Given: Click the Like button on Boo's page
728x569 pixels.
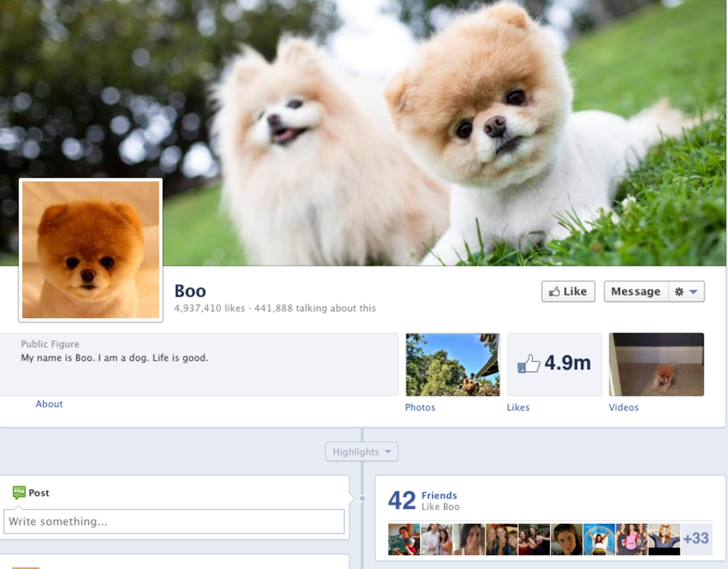Looking at the screenshot, I should [568, 291].
